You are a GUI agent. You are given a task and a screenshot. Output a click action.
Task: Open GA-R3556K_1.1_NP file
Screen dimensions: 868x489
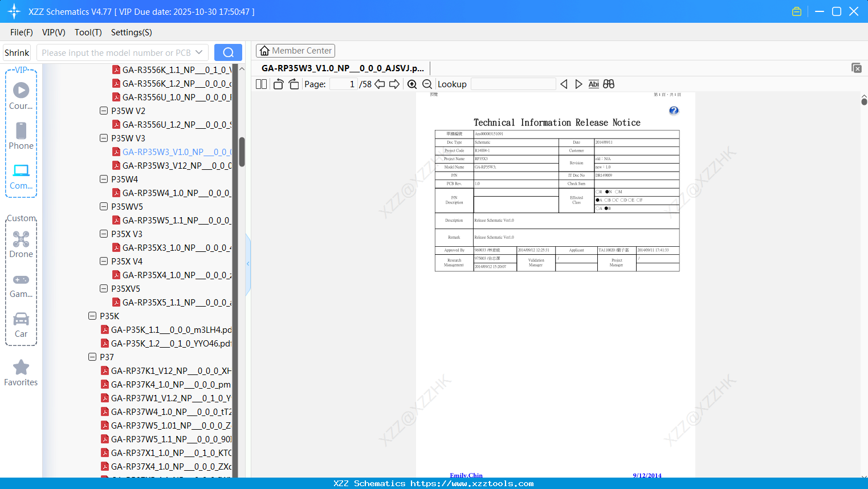(172, 70)
